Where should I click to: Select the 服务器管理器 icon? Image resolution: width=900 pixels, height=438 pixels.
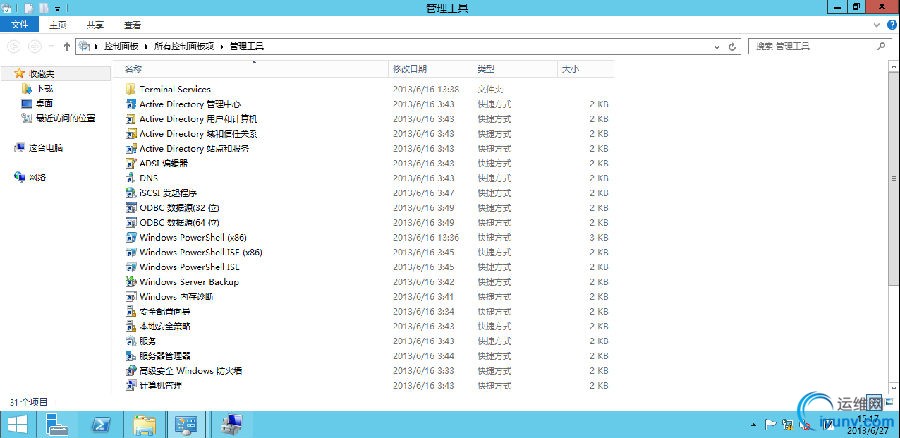(x=130, y=356)
